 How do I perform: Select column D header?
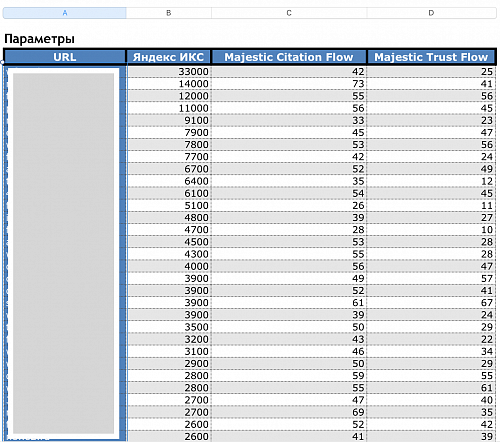(x=431, y=13)
